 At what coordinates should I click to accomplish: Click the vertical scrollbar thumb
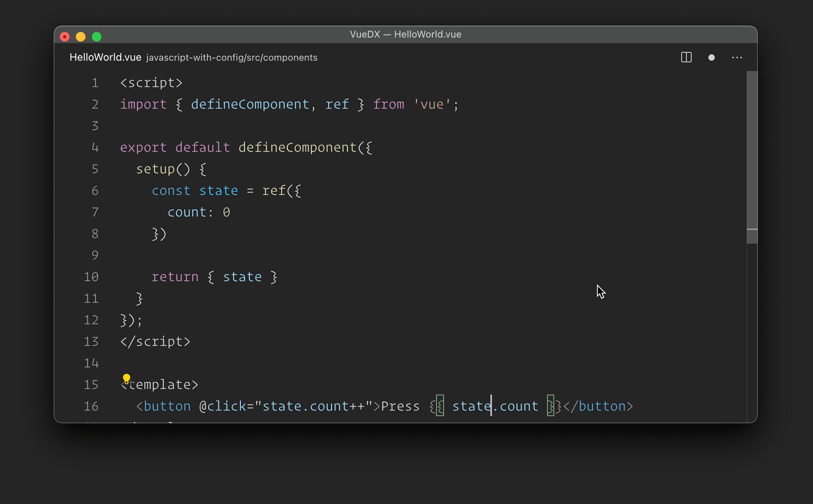pos(752,156)
